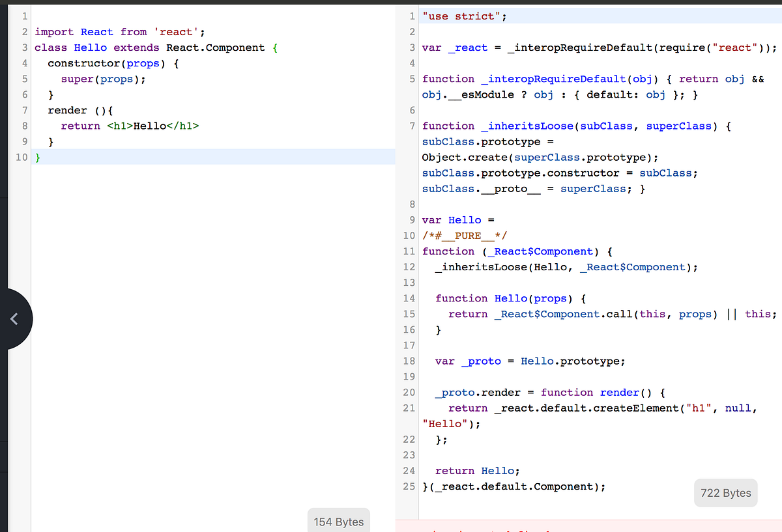The image size is (782, 532).
Task: Place cursor on the 'react' import string
Action: coord(177,31)
